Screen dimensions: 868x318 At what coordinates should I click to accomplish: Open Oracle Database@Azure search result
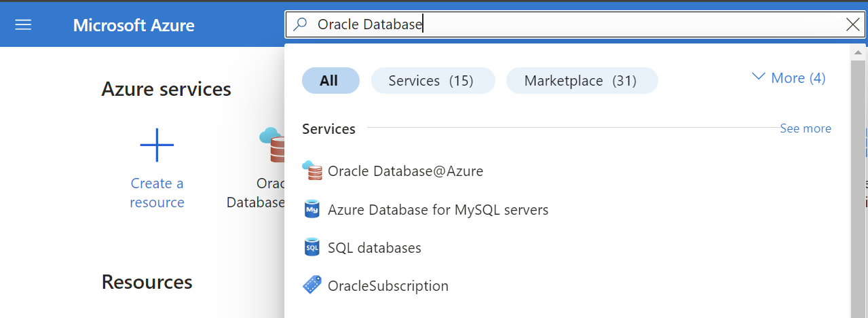click(405, 171)
